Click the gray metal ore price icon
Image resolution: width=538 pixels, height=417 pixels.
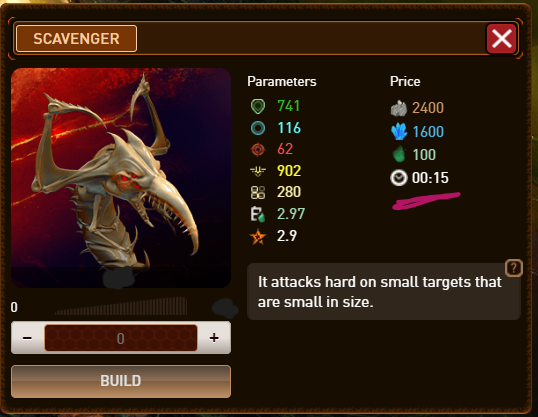(x=399, y=108)
